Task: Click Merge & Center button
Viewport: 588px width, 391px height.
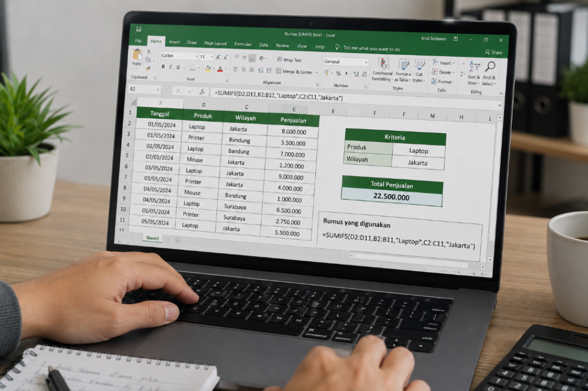Action: [x=295, y=71]
